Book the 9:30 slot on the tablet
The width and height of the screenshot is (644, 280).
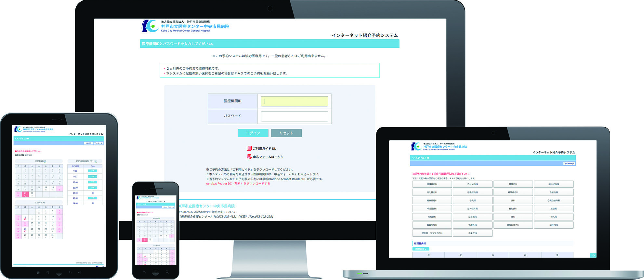click(93, 177)
